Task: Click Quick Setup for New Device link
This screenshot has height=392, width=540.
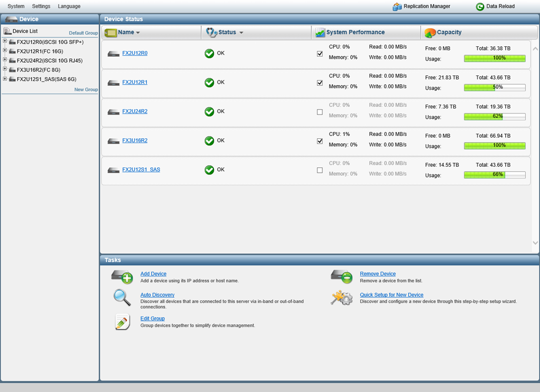Action: click(x=392, y=295)
